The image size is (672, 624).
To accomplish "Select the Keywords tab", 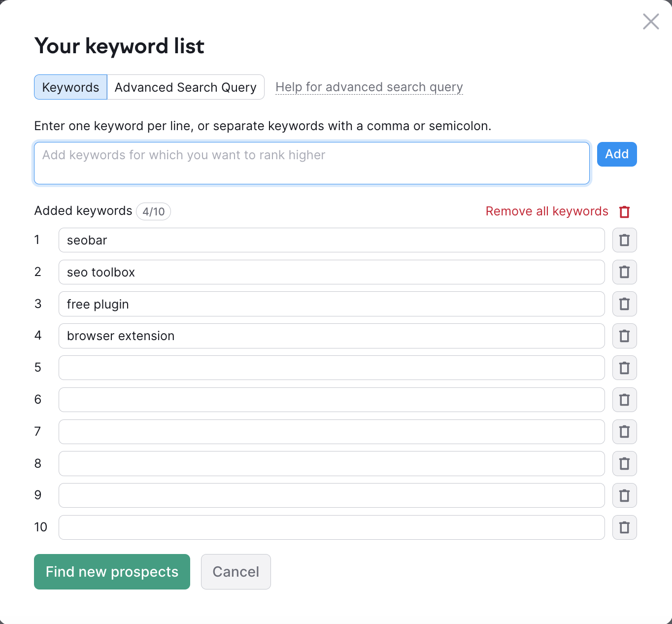I will (x=70, y=87).
